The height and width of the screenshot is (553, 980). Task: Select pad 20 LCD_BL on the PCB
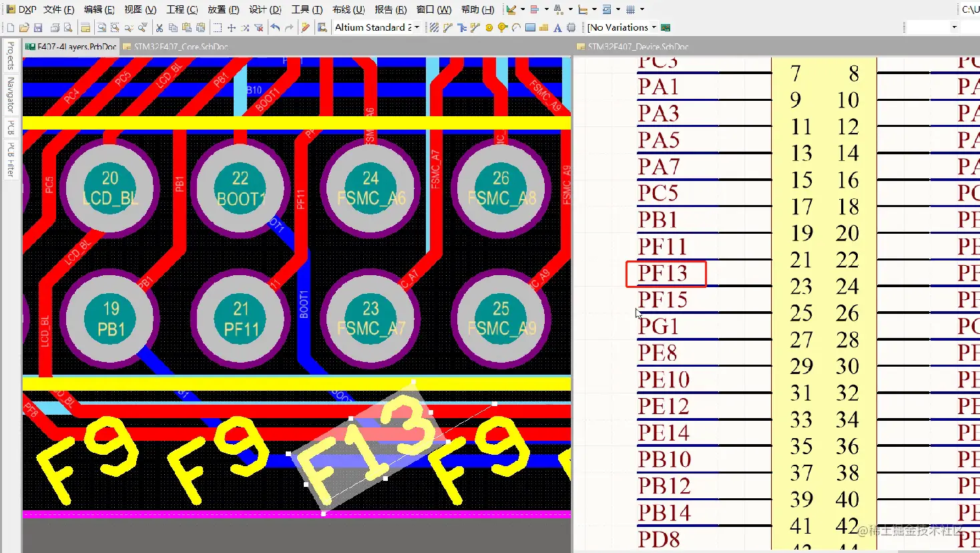pyautogui.click(x=110, y=188)
